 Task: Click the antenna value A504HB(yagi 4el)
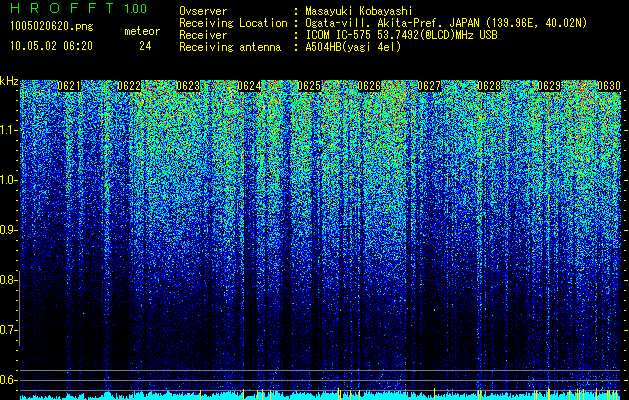[x=353, y=47]
